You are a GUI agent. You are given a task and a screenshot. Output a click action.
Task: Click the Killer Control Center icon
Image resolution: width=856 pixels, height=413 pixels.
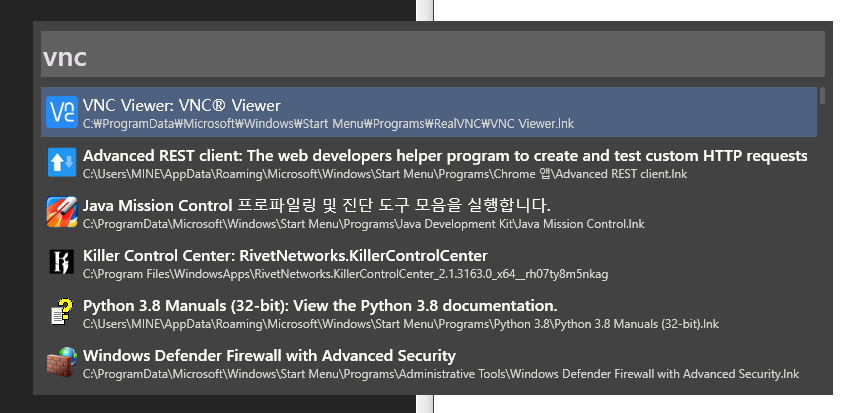[x=62, y=262]
